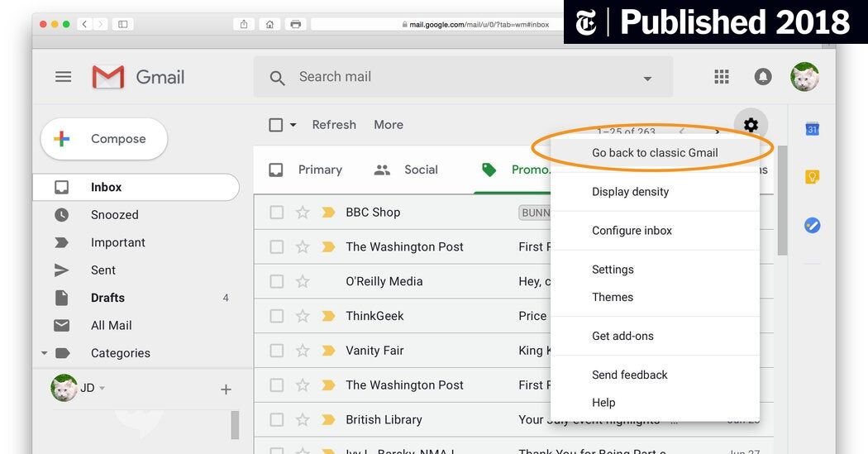Viewport: 868px width, 454px height.
Task: Click the Safari address bar
Action: click(x=437, y=24)
